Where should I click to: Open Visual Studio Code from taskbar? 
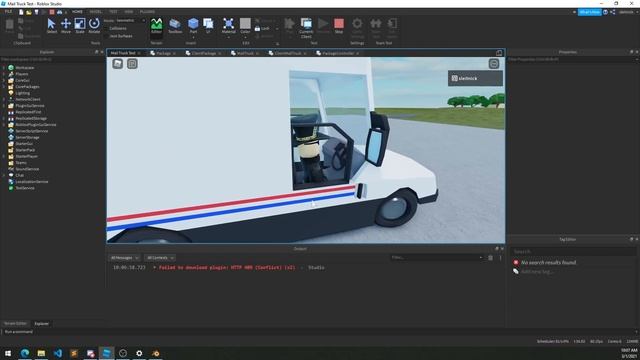pyautogui.click(x=58, y=353)
